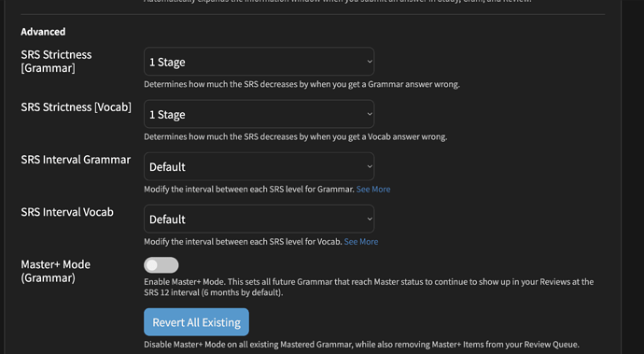Click the SRS Interval Grammar label
The width and height of the screenshot is (644, 354).
[x=76, y=160]
